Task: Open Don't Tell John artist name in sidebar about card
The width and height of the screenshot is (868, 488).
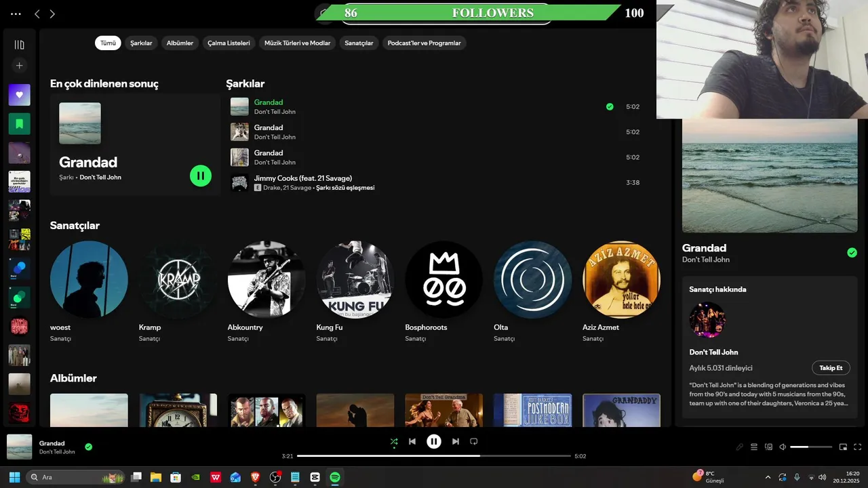Action: (713, 352)
